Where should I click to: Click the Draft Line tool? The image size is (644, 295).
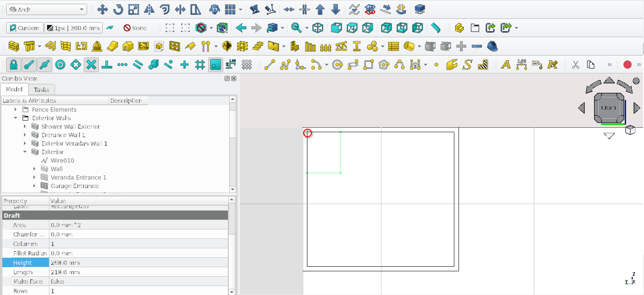[269, 65]
